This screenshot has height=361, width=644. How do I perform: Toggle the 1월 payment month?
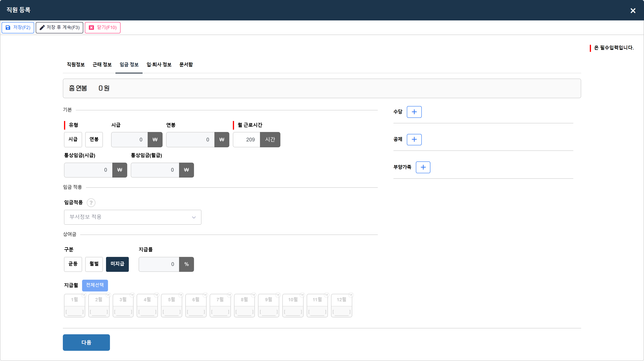[74, 300]
